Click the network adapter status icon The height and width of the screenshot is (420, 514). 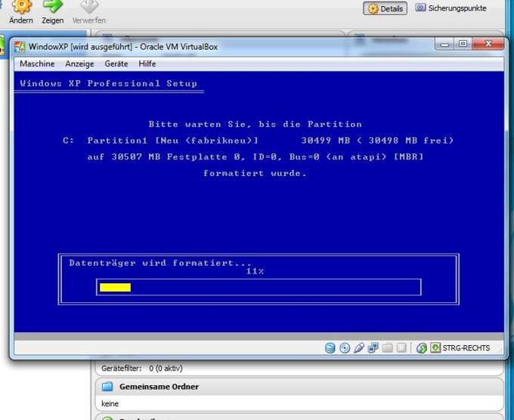pos(373,347)
